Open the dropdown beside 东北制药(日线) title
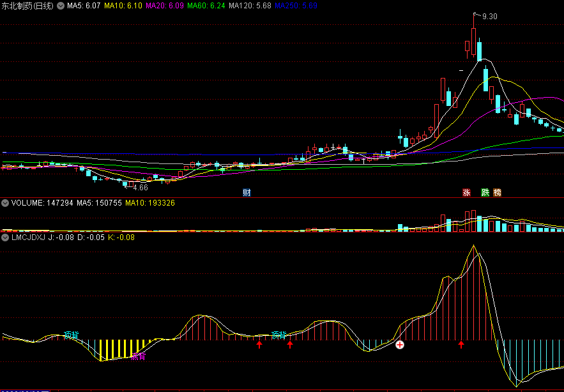Viewport: 564px width, 392px height. pos(61,6)
